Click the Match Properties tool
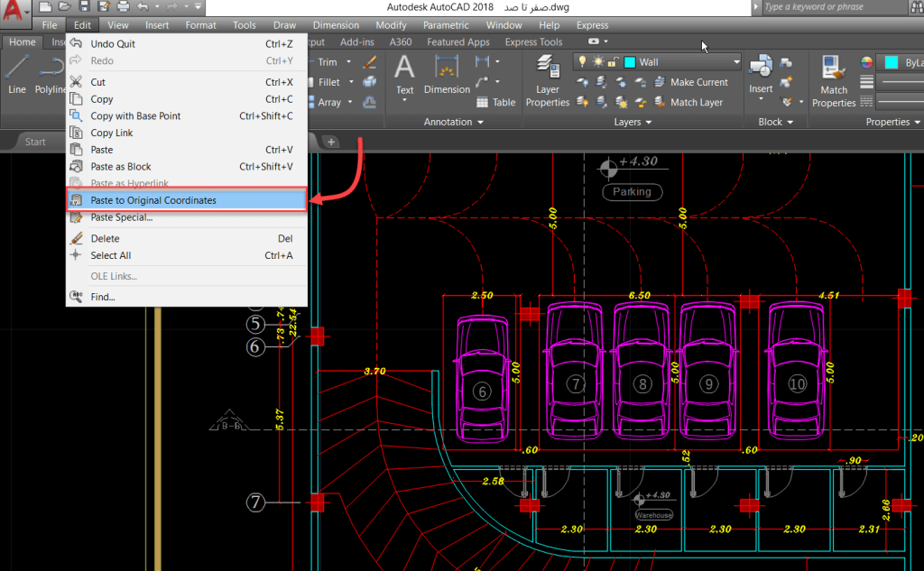This screenshot has width=924, height=571. [834, 79]
